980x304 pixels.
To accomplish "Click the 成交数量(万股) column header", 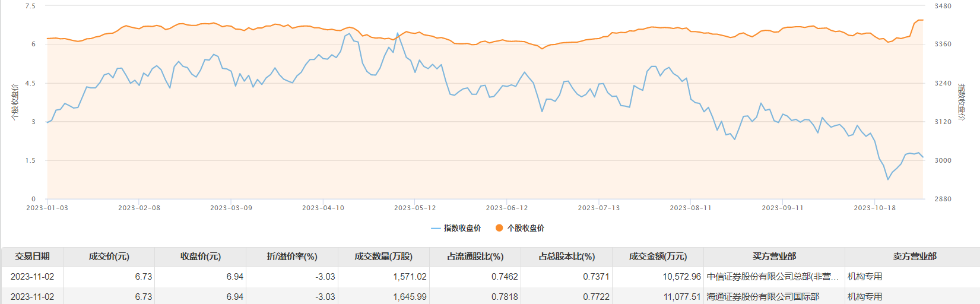I will (383, 256).
